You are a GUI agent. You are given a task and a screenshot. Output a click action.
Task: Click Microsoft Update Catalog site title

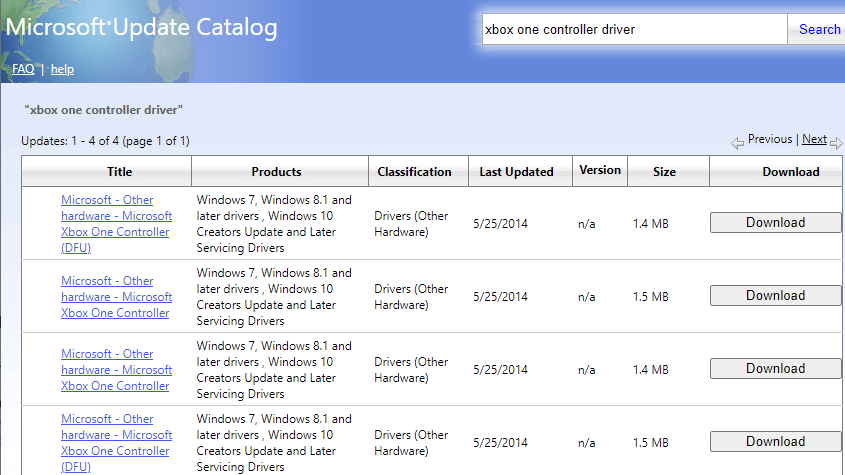click(141, 27)
